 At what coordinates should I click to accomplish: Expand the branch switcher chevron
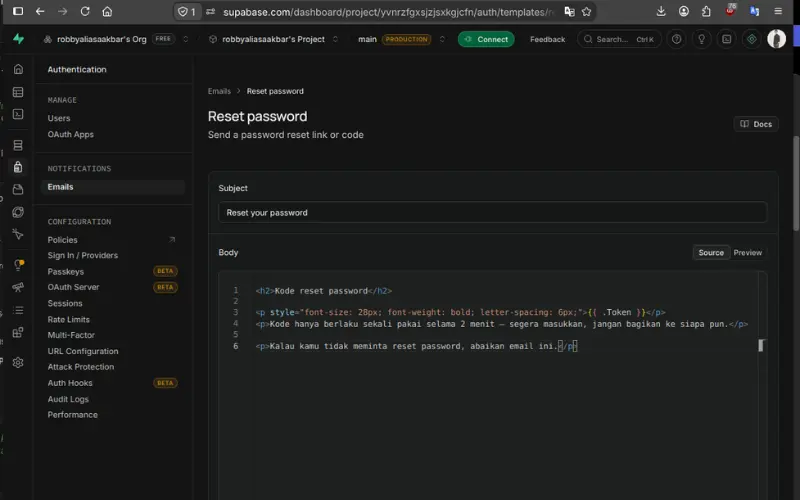click(x=442, y=39)
